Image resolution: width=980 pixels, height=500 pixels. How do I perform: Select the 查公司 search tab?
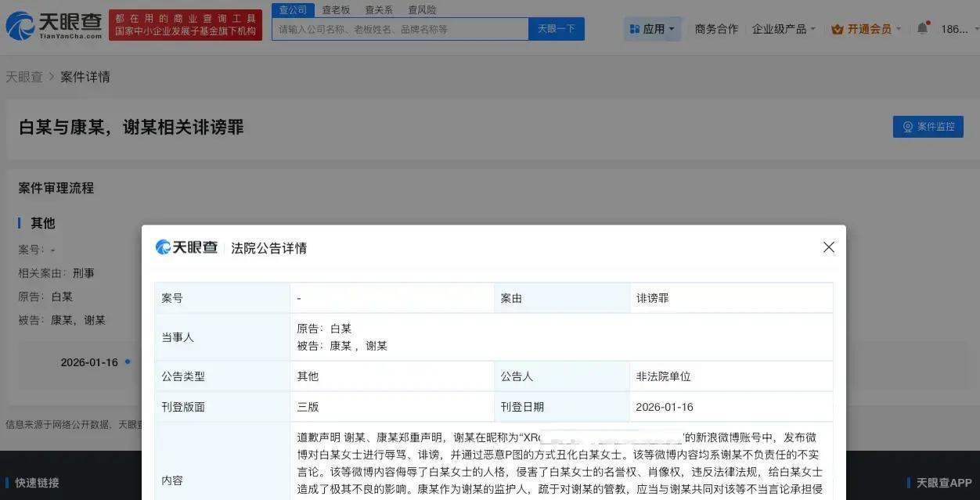click(293, 9)
